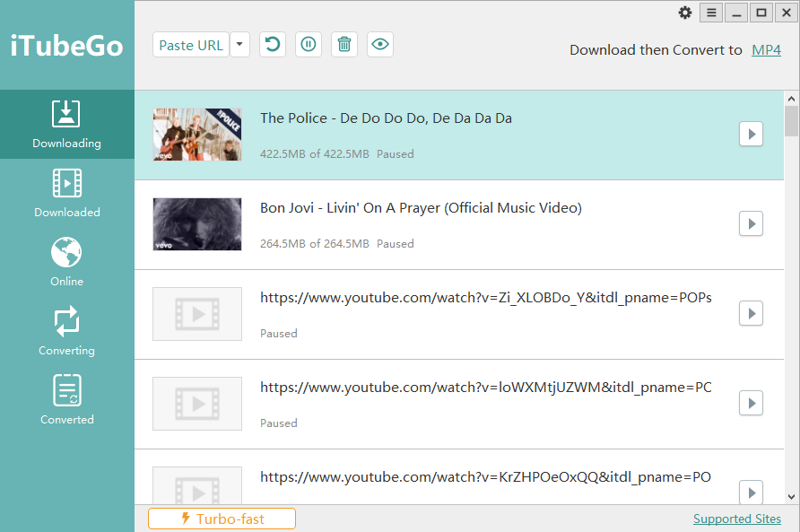Click the download list scrollbar thumb
The width and height of the screenshot is (800, 532).
(791, 121)
